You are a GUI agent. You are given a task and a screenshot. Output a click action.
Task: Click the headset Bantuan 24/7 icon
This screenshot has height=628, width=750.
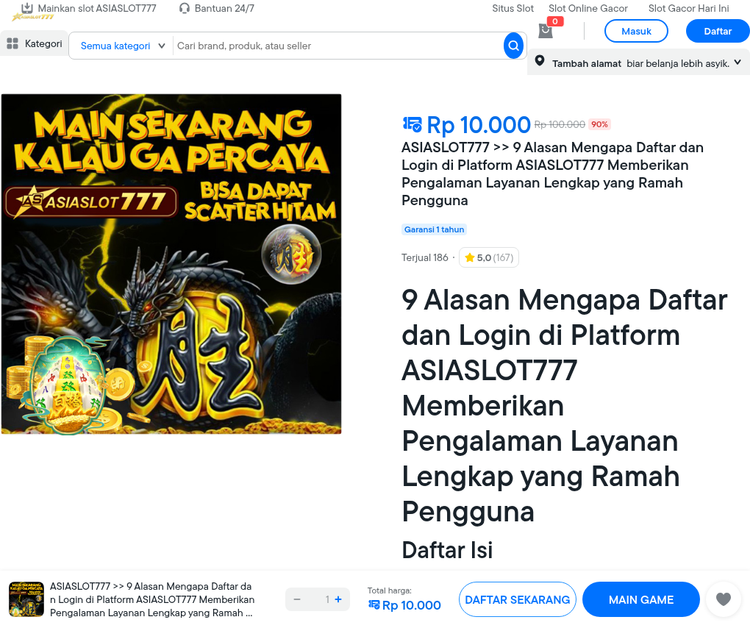[x=184, y=9]
